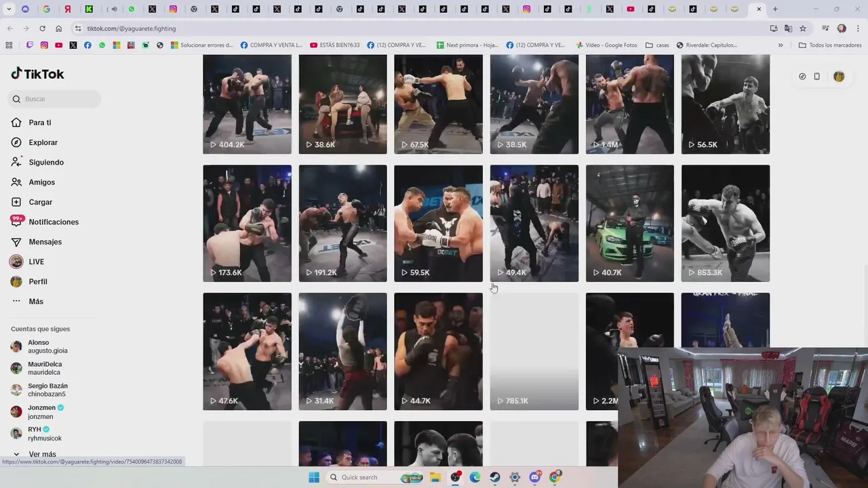Screen dimensions: 868x488
Task: Click the translate page icon in address bar
Action: (788, 28)
